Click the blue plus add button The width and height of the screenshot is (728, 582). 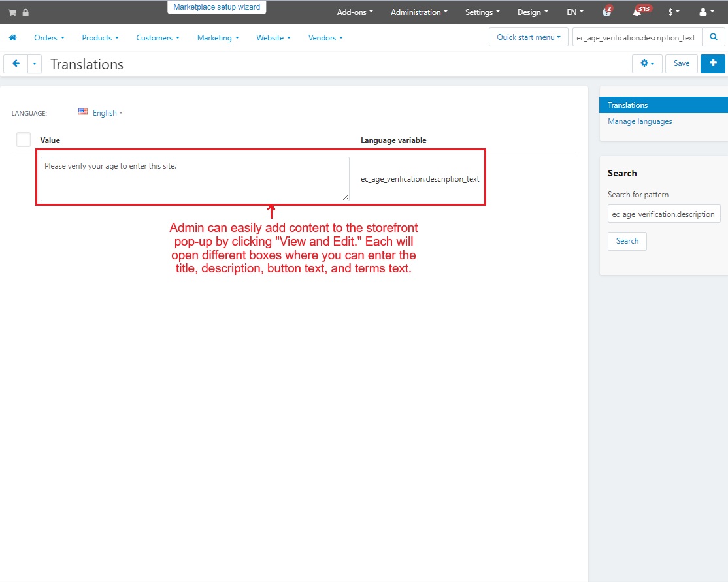(712, 63)
